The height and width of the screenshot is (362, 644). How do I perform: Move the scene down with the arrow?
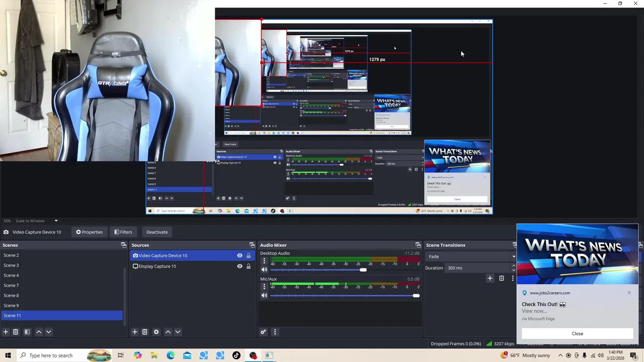[x=48, y=332]
